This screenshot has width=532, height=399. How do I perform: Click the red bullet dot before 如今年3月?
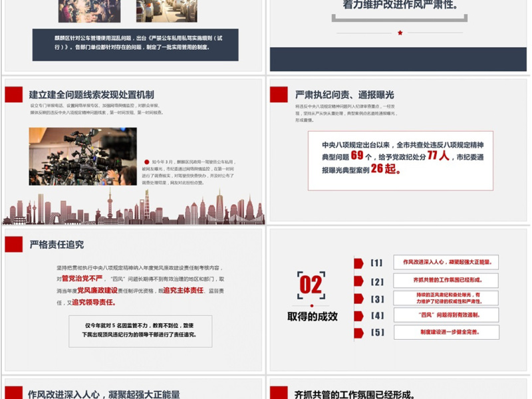coord(146,162)
